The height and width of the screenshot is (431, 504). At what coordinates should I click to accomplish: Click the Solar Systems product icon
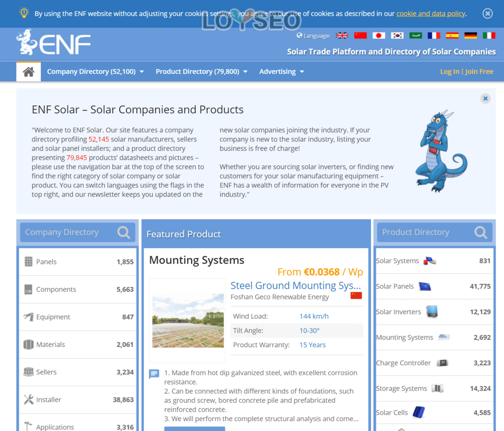430,261
